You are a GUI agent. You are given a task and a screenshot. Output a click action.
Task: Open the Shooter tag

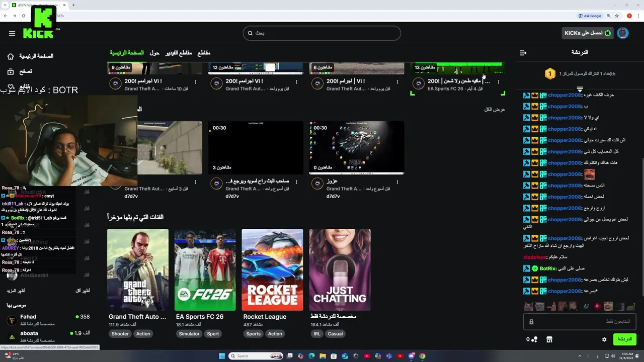tap(120, 334)
